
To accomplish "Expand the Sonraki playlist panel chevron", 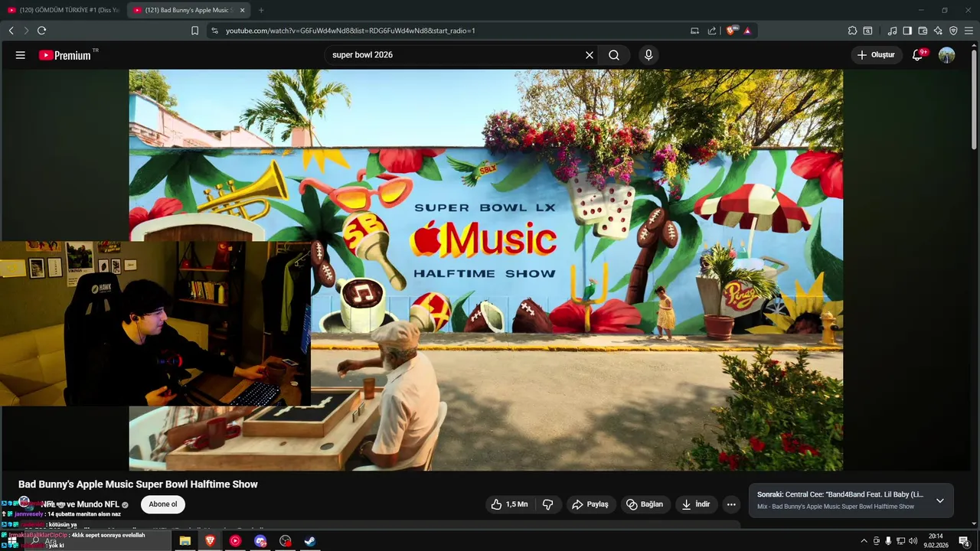I will [939, 500].
